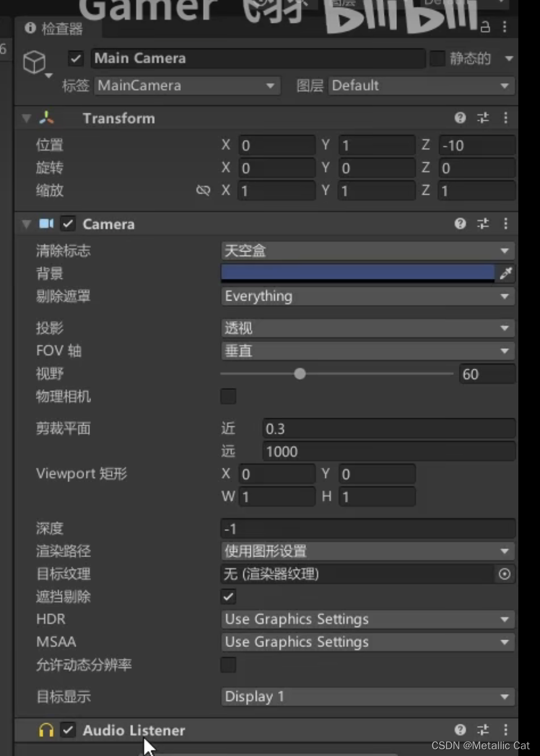The image size is (540, 756).
Task: Toggle the scale constrain-proportions link icon
Action: (x=203, y=191)
